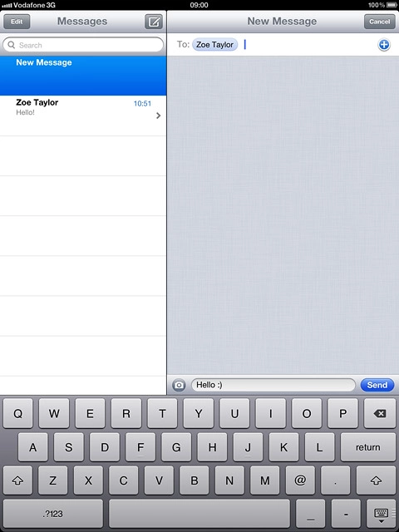This screenshot has width=399, height=532.
Task: Open the Zoe Taylor Hello! conversation
Action: click(83, 116)
